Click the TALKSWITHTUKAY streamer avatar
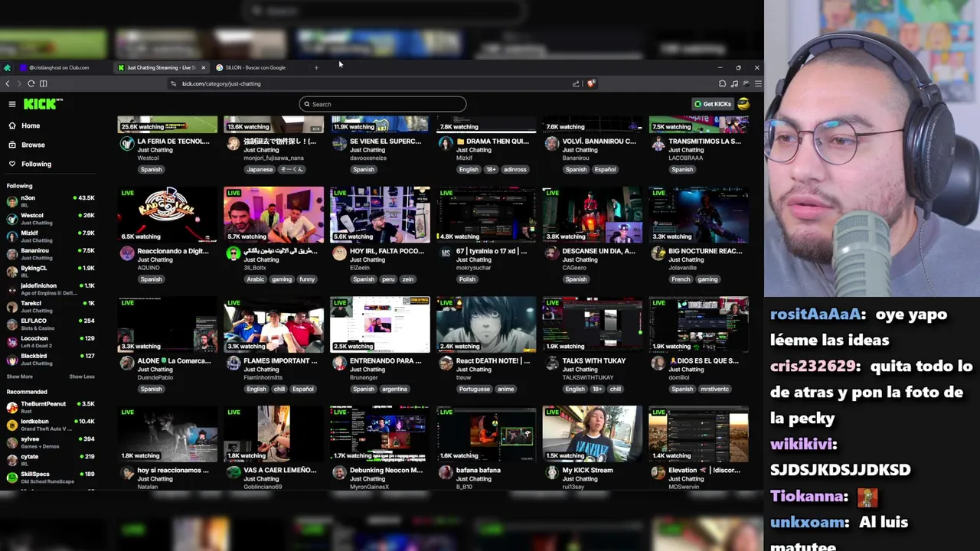Image resolution: width=980 pixels, height=551 pixels. [x=552, y=363]
